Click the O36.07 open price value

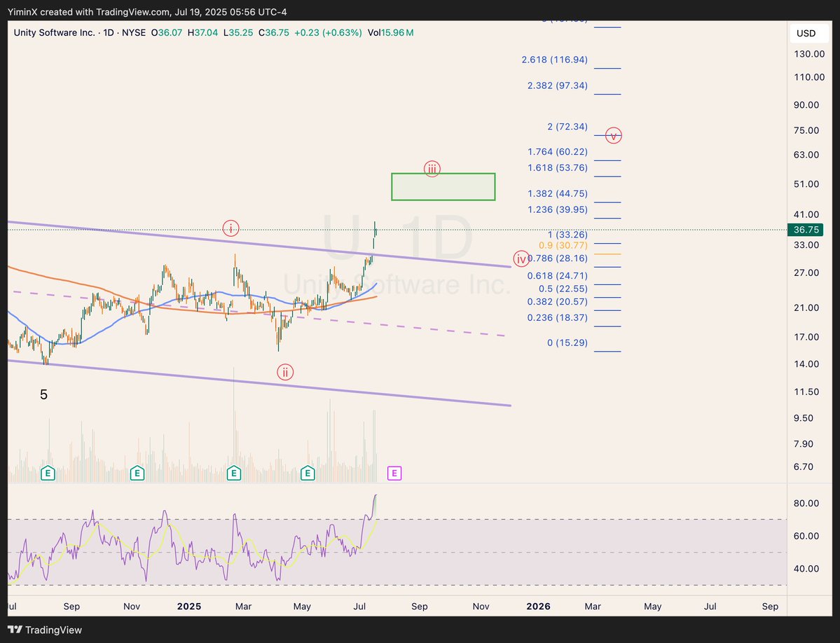(167, 33)
